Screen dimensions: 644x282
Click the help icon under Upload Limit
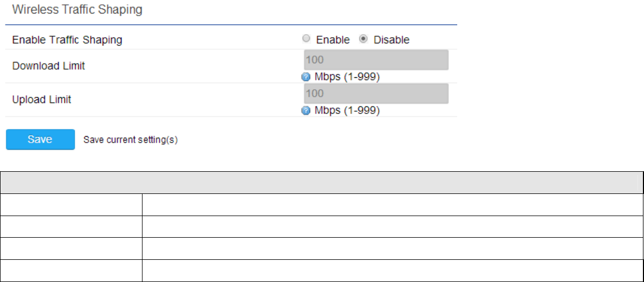point(306,111)
